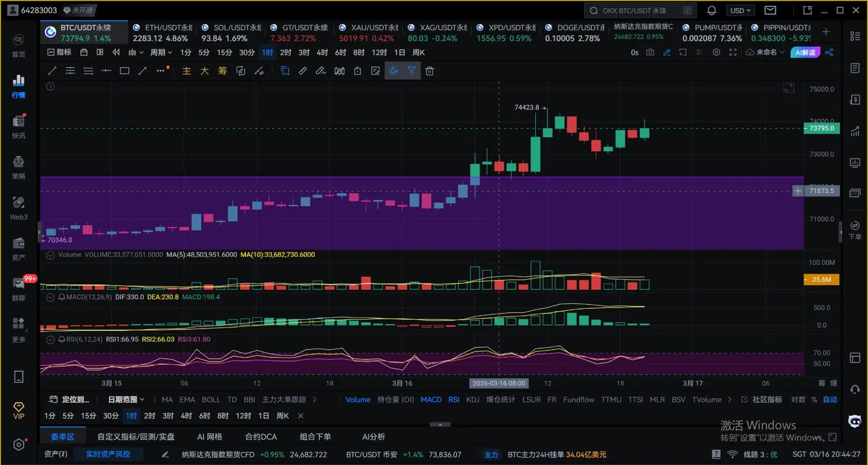Open the AI 网格 tab
The height and width of the screenshot is (465, 868).
click(x=210, y=436)
